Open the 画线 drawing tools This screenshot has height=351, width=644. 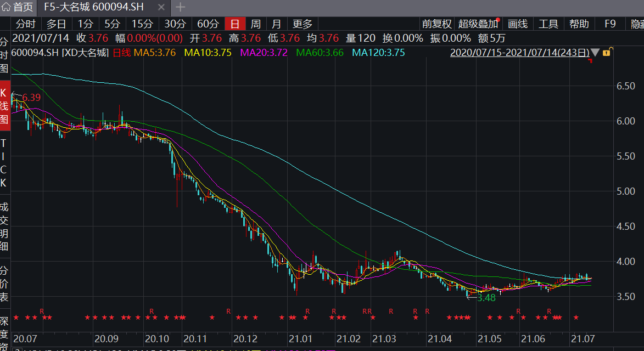pos(518,24)
